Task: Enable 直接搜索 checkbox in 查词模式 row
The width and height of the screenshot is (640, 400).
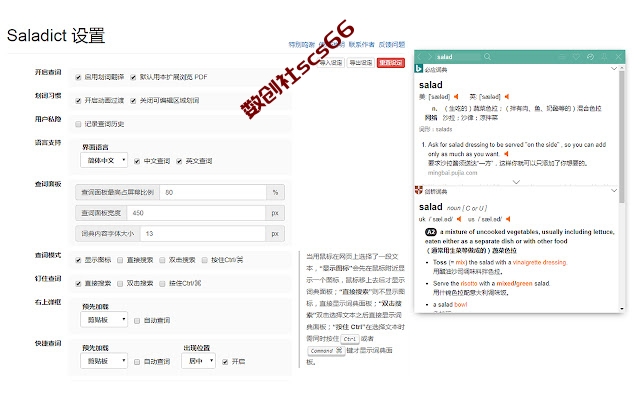Action: pyautogui.click(x=120, y=260)
